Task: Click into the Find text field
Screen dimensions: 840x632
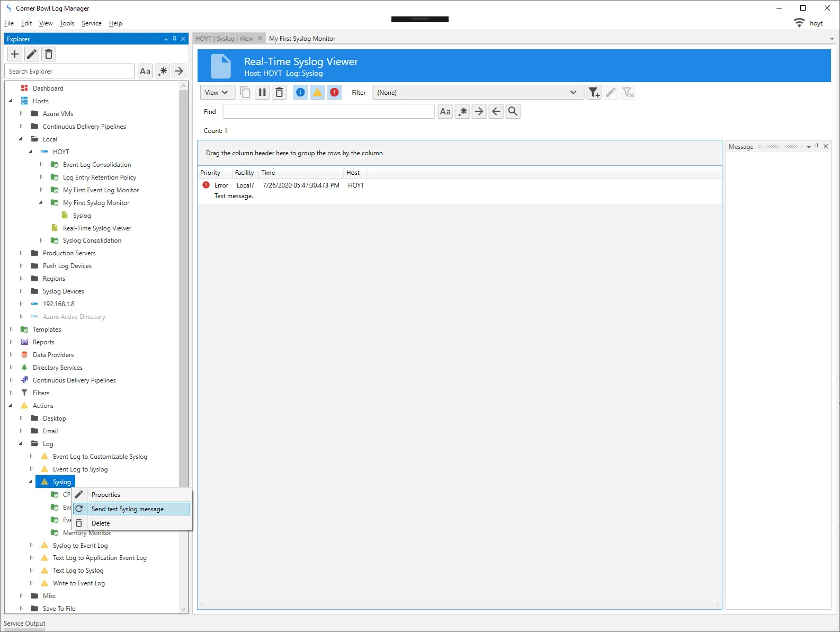Action: point(328,111)
